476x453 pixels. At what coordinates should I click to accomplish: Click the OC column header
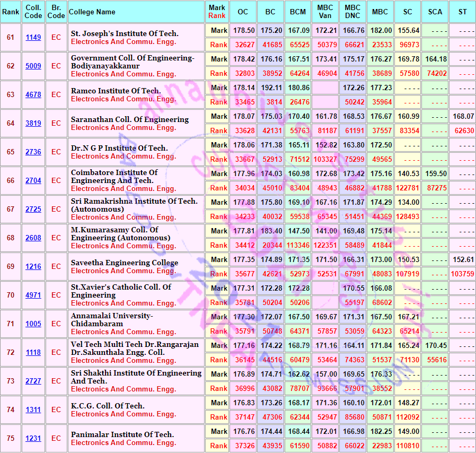[243, 12]
